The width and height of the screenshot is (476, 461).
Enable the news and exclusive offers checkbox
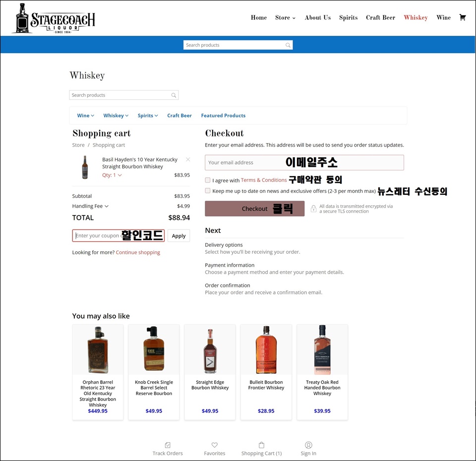click(208, 190)
